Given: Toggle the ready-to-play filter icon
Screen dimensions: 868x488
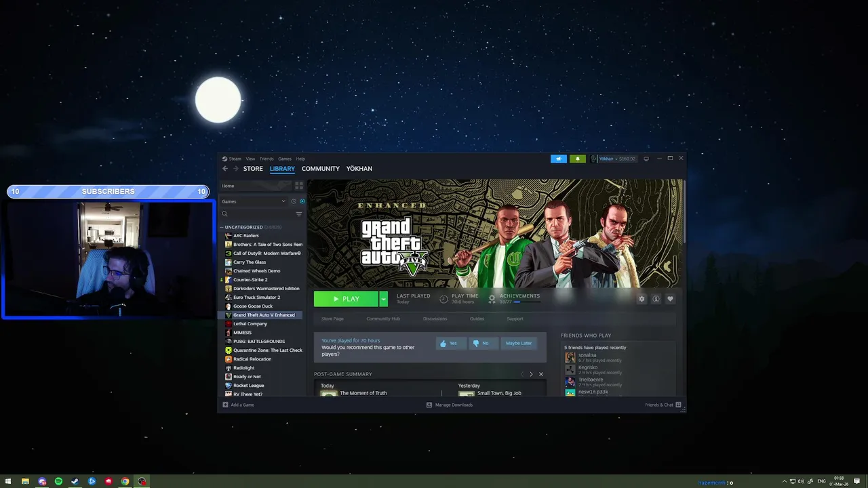Looking at the screenshot, I should click(302, 201).
